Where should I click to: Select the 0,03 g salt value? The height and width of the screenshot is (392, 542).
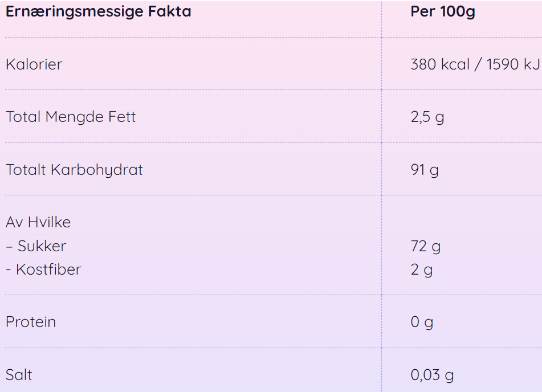[x=432, y=375]
